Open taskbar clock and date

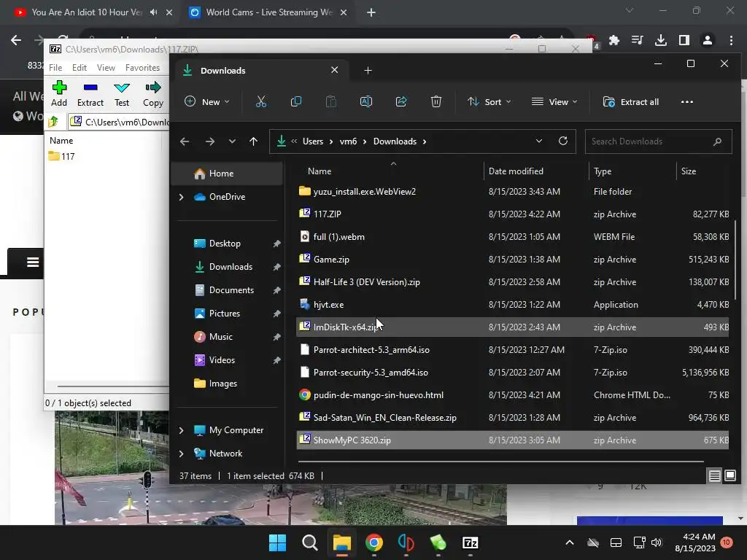click(x=695, y=542)
